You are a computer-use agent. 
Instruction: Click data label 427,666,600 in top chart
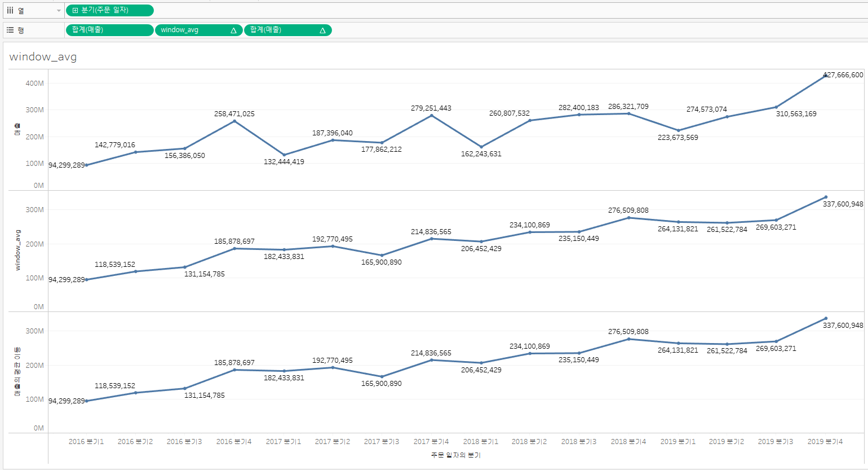coord(843,74)
